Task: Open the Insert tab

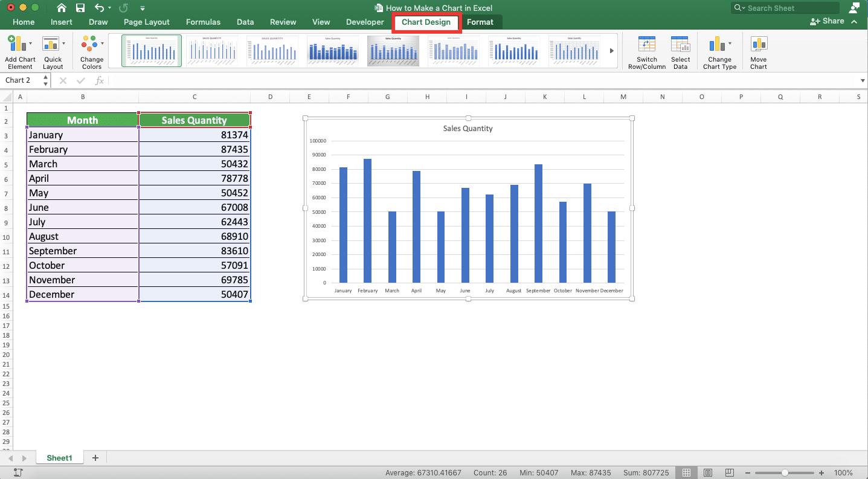Action: [62, 22]
